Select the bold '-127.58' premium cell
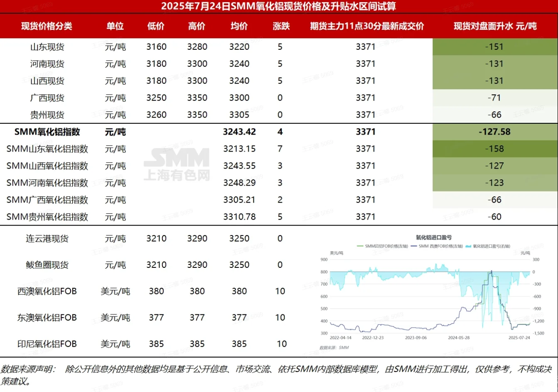This screenshot has width=558, height=392. click(x=494, y=132)
